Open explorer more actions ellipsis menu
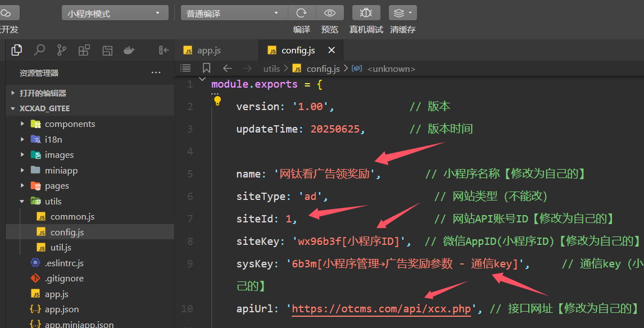This screenshot has width=644, height=328. pyautogui.click(x=156, y=73)
